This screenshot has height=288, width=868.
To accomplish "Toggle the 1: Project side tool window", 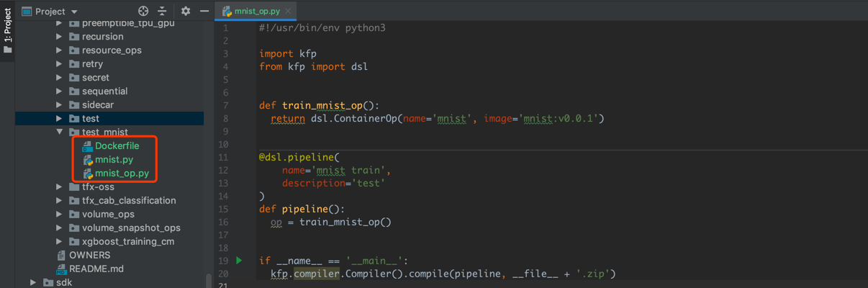I will click(x=7, y=32).
